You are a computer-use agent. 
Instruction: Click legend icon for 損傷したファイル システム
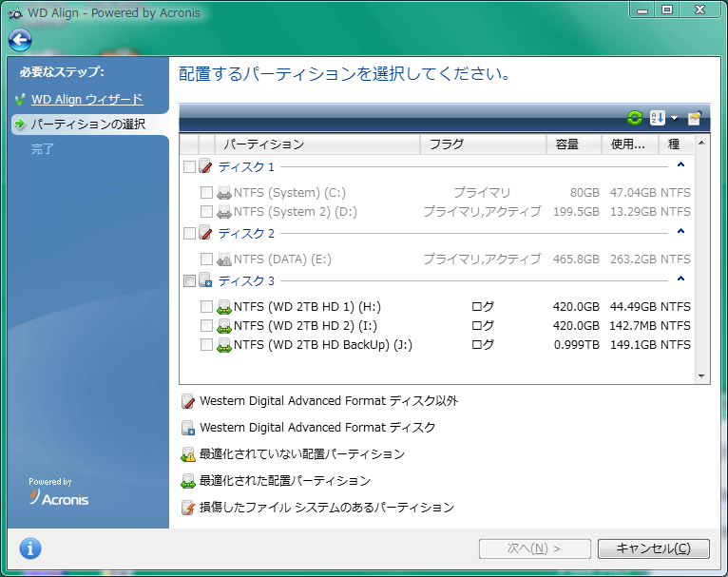click(188, 508)
